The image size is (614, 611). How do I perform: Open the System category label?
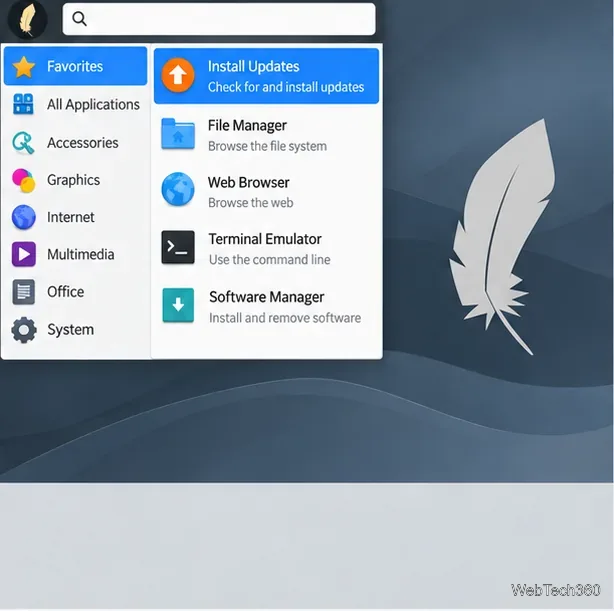pyautogui.click(x=70, y=330)
